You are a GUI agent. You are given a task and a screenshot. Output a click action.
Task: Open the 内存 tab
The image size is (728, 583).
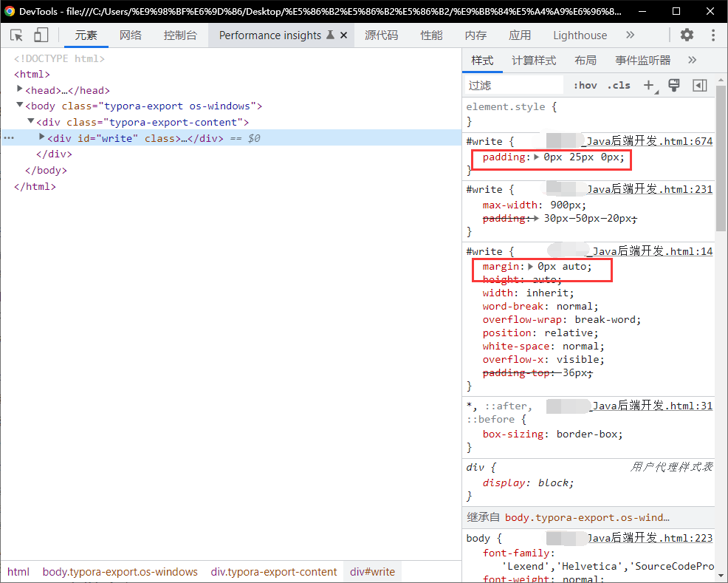[476, 35]
